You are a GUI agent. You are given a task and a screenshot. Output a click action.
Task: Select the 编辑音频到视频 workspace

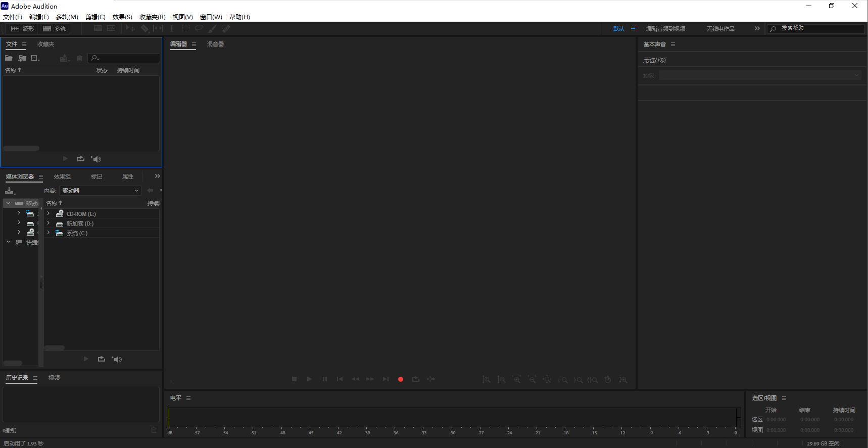(665, 29)
